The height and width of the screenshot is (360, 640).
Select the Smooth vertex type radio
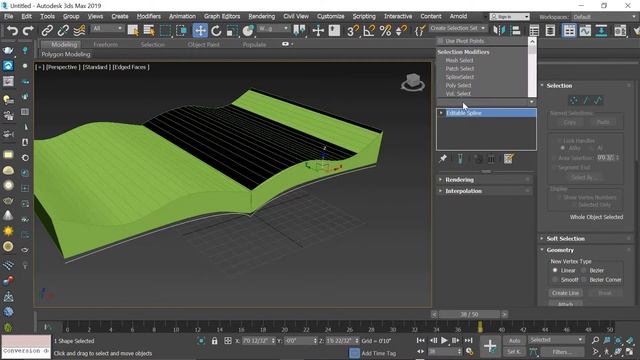point(555,280)
